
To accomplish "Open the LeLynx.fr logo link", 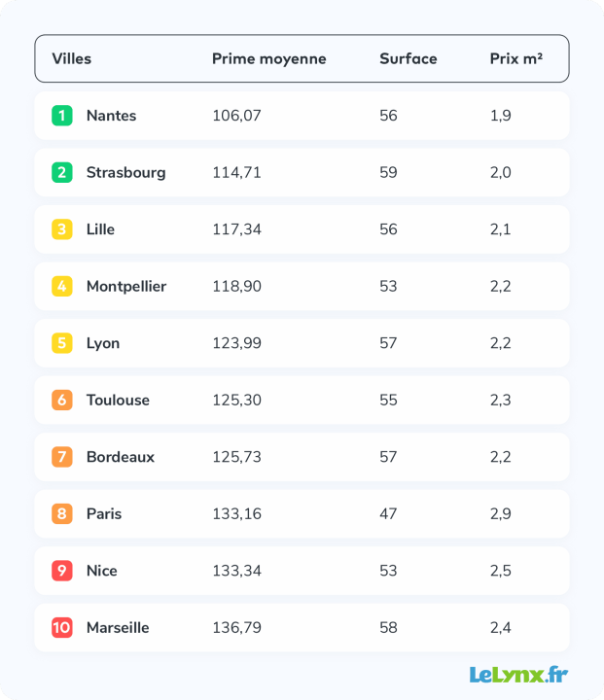I will [518, 675].
